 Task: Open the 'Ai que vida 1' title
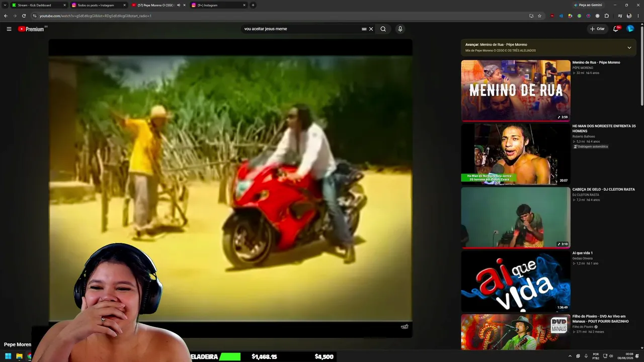click(583, 253)
